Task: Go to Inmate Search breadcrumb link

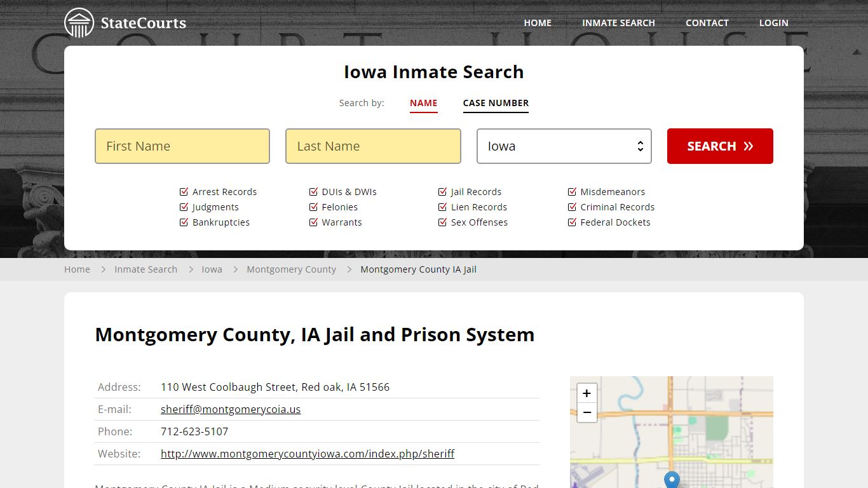Action: [146, 269]
